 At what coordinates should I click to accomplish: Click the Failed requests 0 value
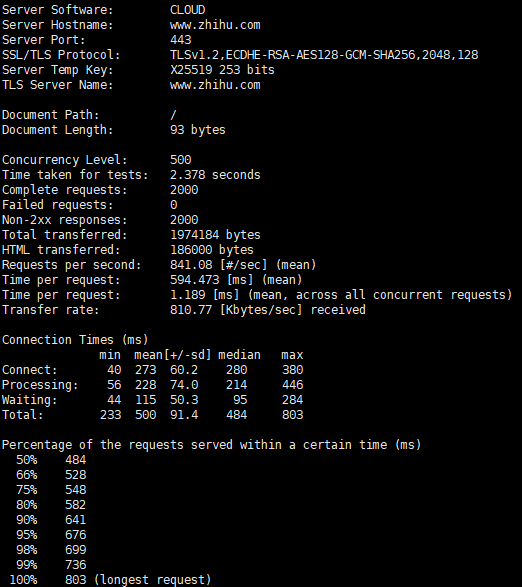pos(174,205)
